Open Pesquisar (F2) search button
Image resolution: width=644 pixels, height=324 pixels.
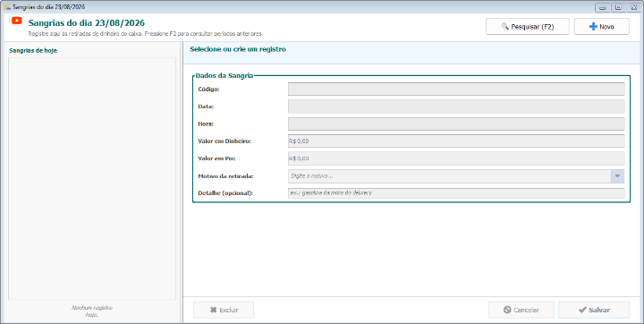[x=528, y=26]
